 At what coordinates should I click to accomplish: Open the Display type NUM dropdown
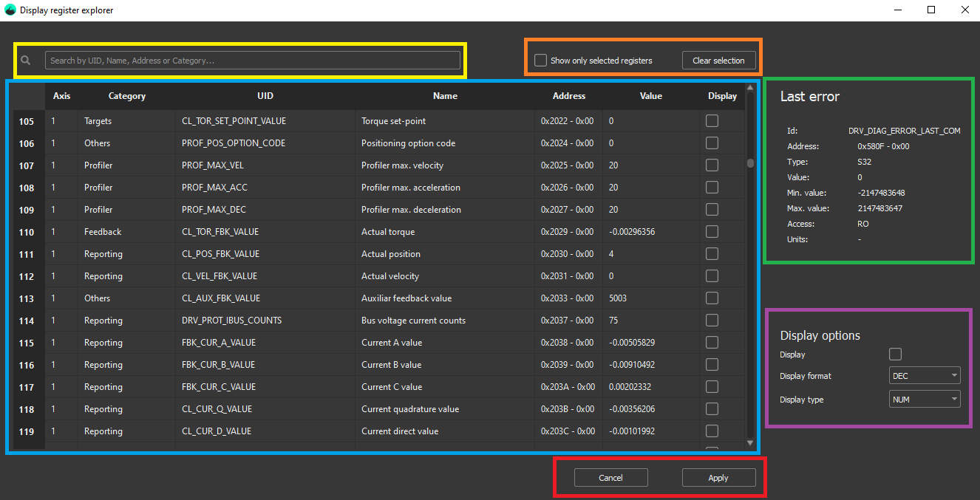pos(924,400)
